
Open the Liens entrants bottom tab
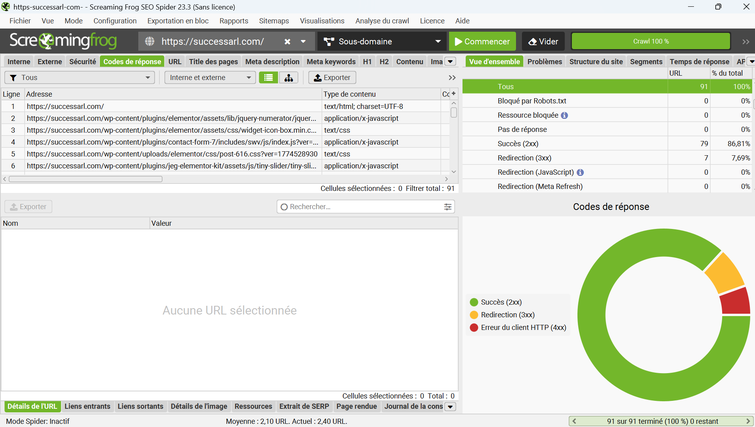87,407
